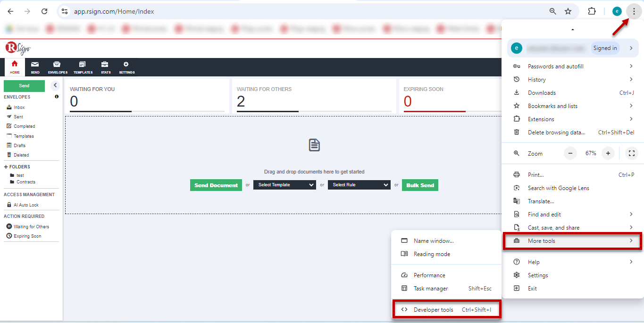Select Exit in Chrome menu
Screen dimensions: 644x323
pyautogui.click(x=573, y=289)
